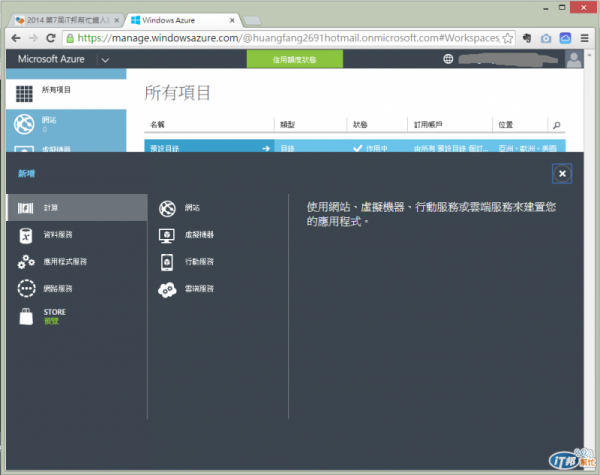This screenshot has height=475, width=600.
Task: Click the compute barcode icon
Action: [x=26, y=208]
